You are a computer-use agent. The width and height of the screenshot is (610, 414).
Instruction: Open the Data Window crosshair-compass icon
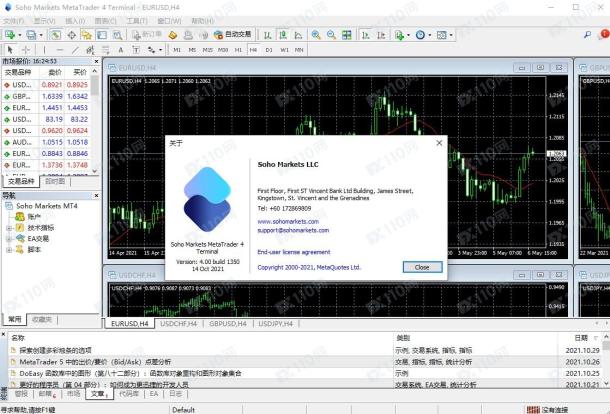click(72, 35)
